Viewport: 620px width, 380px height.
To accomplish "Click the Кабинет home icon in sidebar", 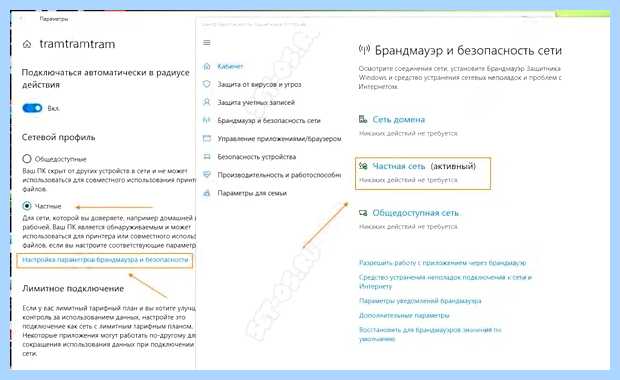I will (207, 66).
